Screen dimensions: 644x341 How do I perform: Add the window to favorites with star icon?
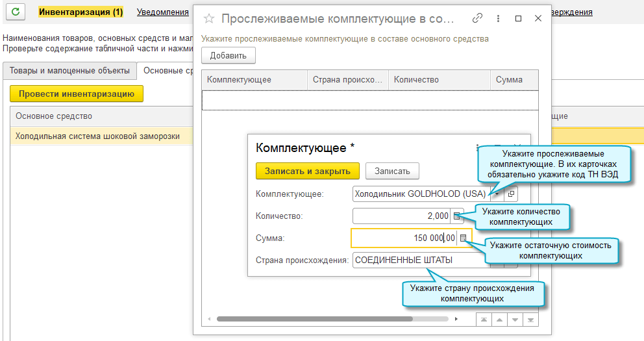[208, 18]
